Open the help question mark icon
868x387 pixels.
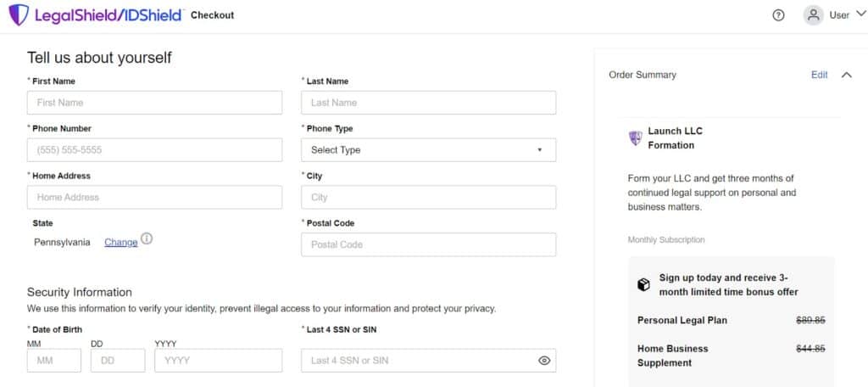point(778,15)
